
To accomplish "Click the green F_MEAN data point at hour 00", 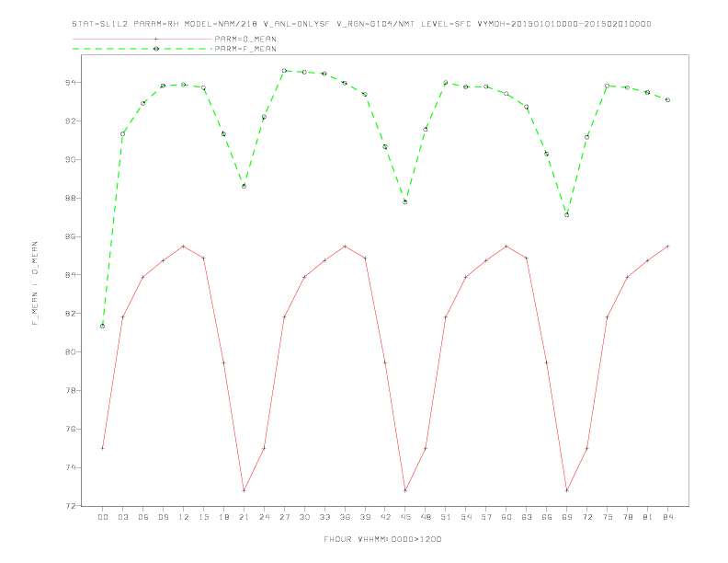I will coord(103,326).
